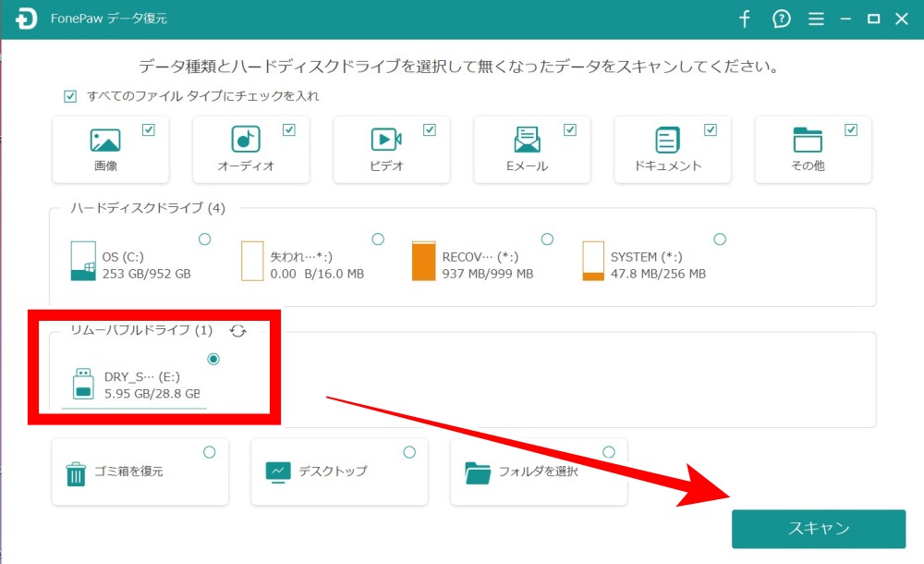
Task: Uncheck the ビデオ checkbox
Action: (x=430, y=129)
